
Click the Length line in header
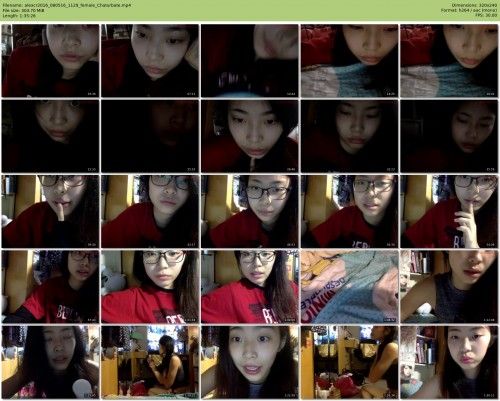click(19, 16)
